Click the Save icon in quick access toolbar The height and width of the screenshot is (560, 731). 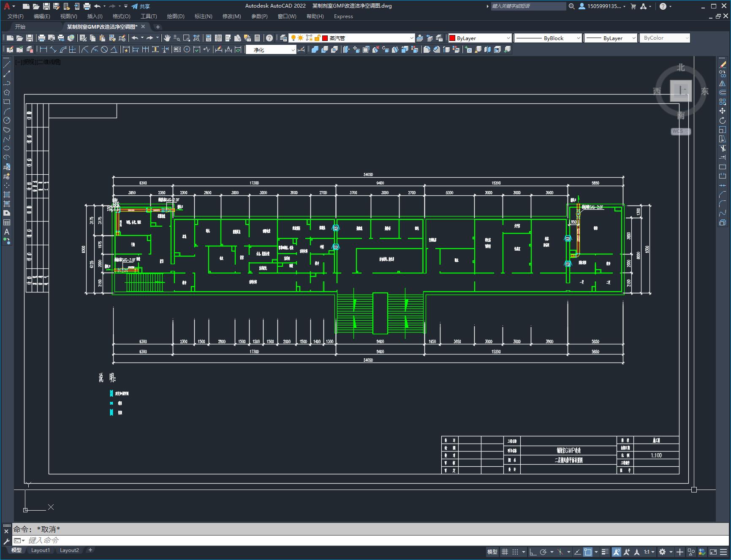pos(46,6)
